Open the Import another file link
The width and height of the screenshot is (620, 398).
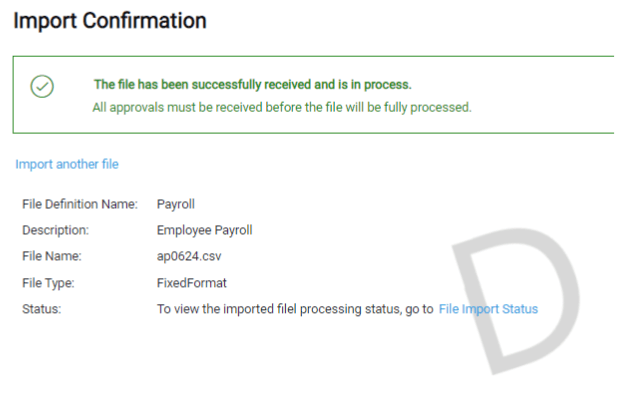click(x=67, y=164)
